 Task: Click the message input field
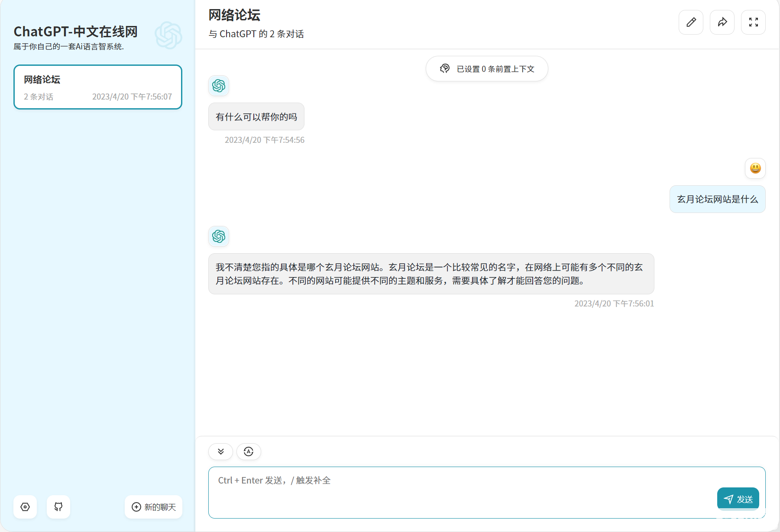[x=487, y=493]
